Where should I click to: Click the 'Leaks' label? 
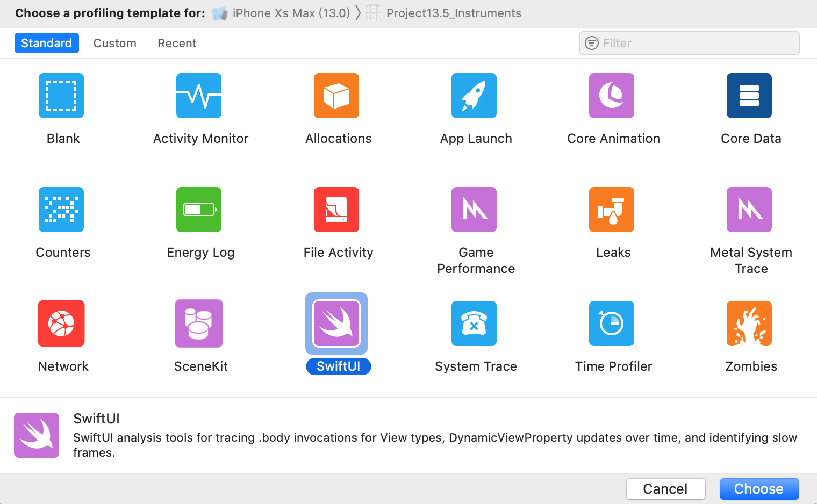pos(614,253)
